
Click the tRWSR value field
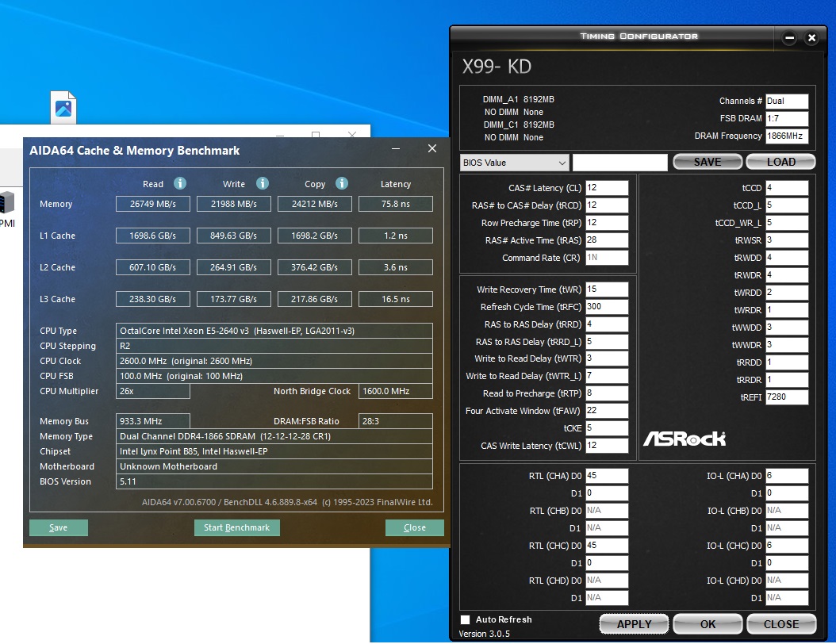[x=787, y=240]
